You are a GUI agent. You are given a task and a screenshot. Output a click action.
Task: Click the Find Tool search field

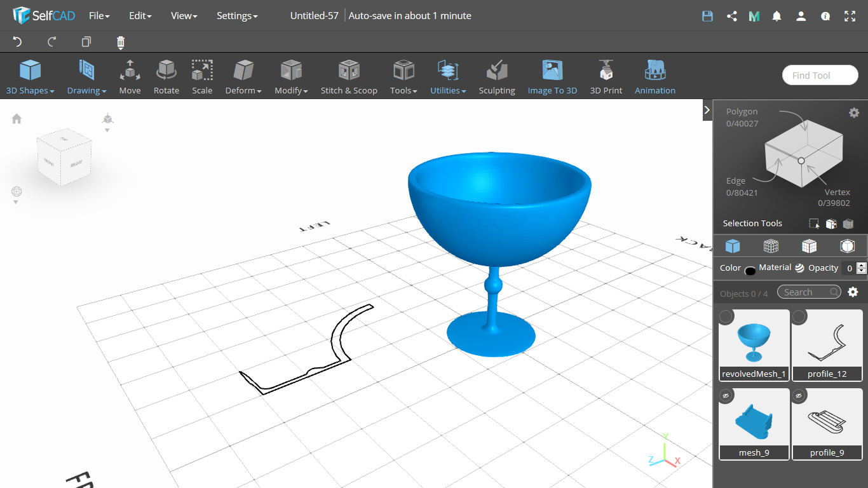pos(820,75)
